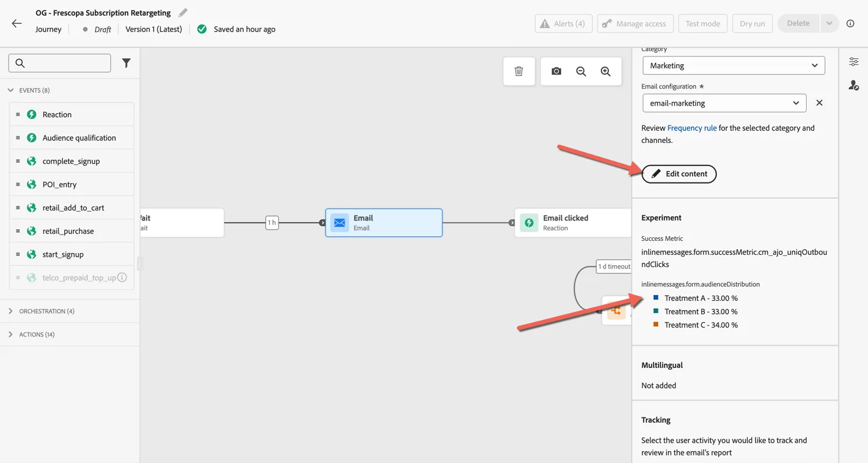Click the start_signup globe icon
The image size is (868, 463).
pos(32,254)
